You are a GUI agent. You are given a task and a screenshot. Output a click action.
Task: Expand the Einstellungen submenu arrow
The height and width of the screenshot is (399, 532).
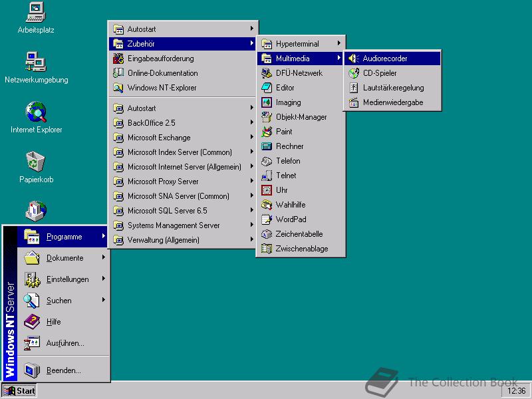(x=104, y=279)
